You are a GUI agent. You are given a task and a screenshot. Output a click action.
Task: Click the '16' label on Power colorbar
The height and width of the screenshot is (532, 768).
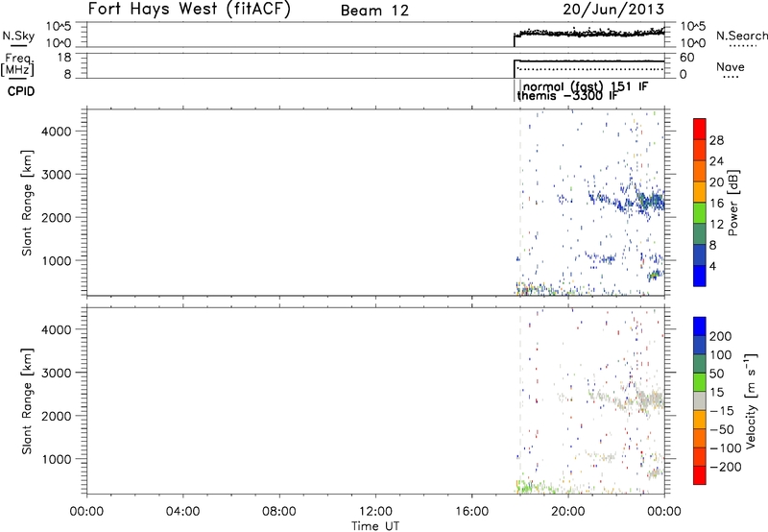tap(716, 204)
